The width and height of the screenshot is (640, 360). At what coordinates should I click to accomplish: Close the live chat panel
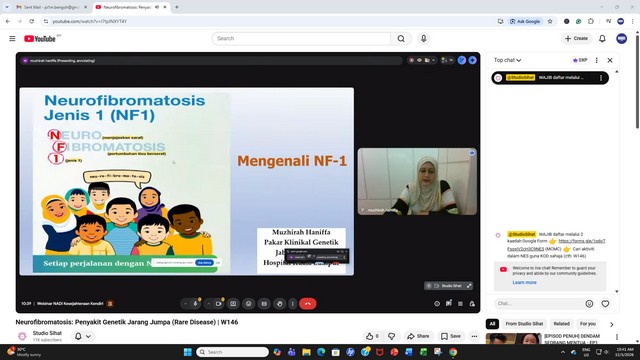pyautogui.click(x=610, y=60)
